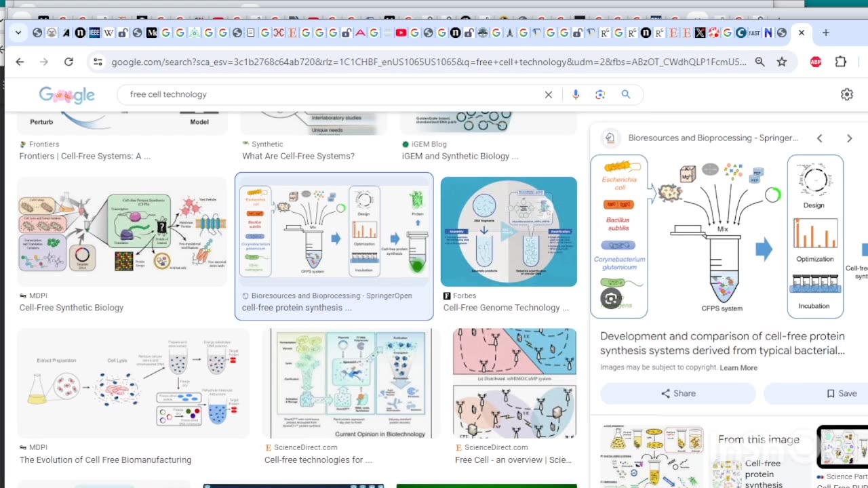Screen dimensions: 868x488
Task: Click 'Cell-Free Genome Technology ...' link
Action: [x=506, y=308]
